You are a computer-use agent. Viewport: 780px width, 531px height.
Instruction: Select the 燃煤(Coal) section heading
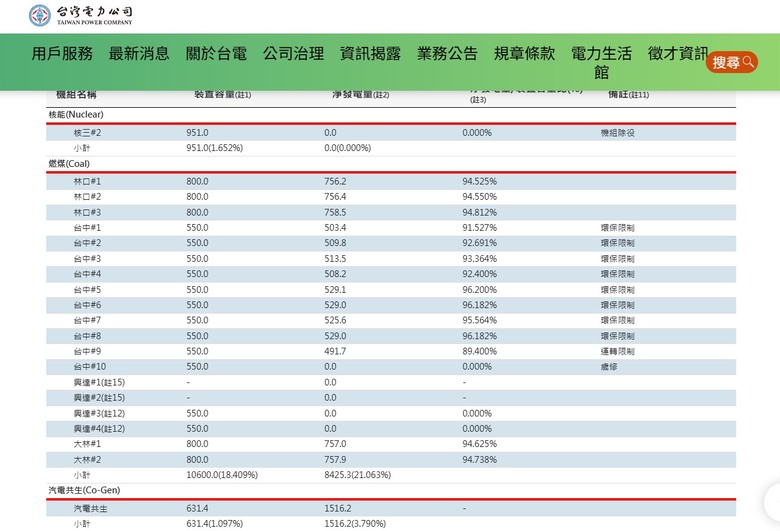tap(69, 164)
